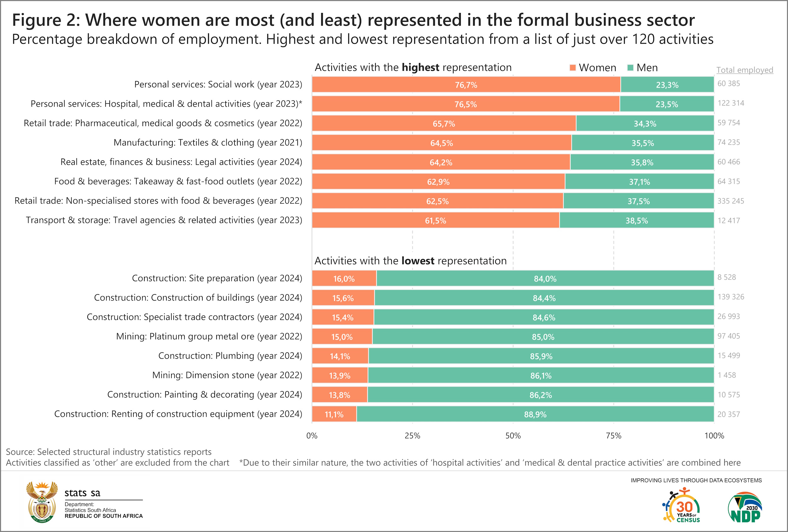Click the 16,0% women bar for Site preparation
This screenshot has height=532, width=788.
coord(344,278)
